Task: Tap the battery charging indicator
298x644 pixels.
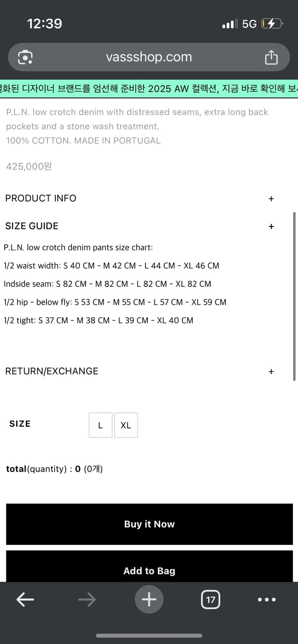Action: click(x=273, y=24)
